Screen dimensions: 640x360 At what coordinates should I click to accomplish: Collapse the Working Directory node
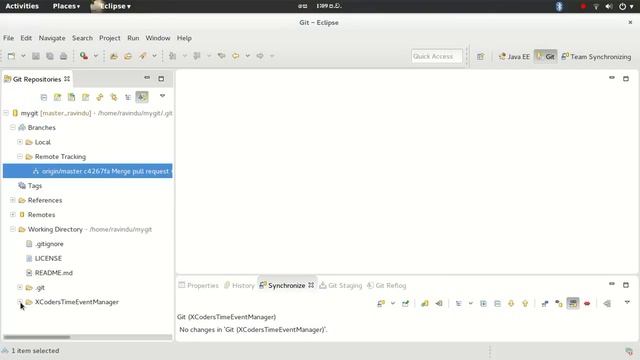(x=13, y=229)
